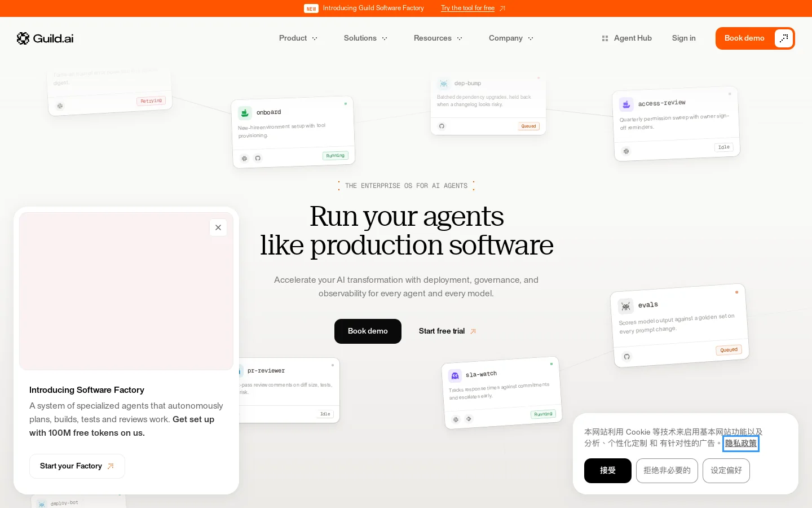
Task: Click the Slack icon on the Retrying card
Action: coord(60,106)
